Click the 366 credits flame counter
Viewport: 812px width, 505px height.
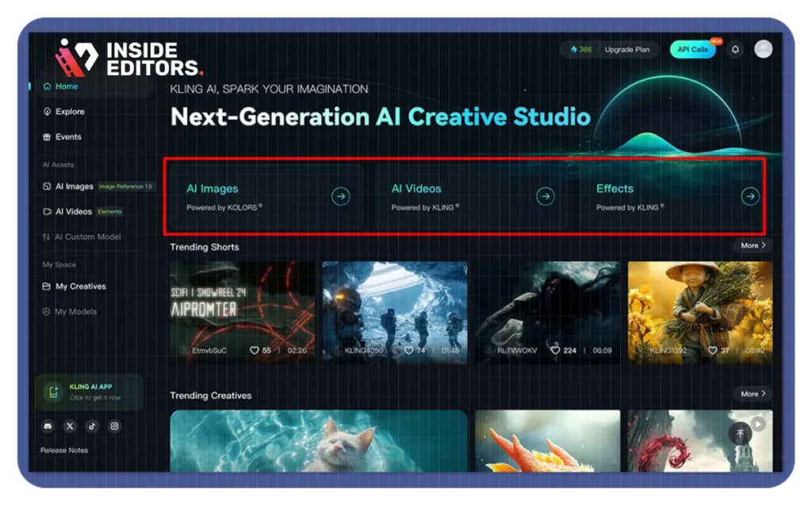point(581,50)
